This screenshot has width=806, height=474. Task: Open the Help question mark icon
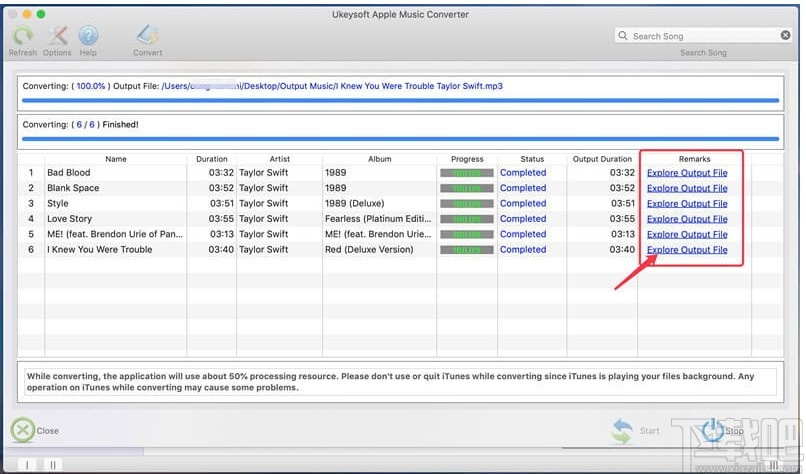pyautogui.click(x=88, y=35)
